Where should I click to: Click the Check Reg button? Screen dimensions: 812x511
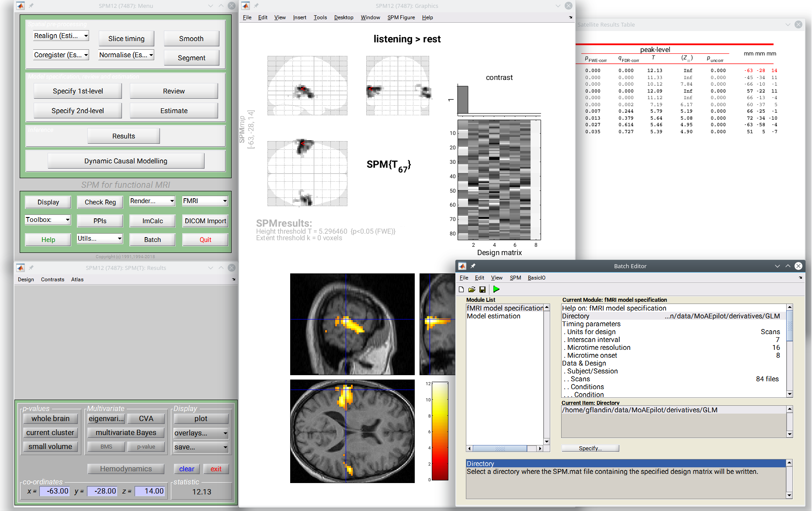(x=100, y=202)
